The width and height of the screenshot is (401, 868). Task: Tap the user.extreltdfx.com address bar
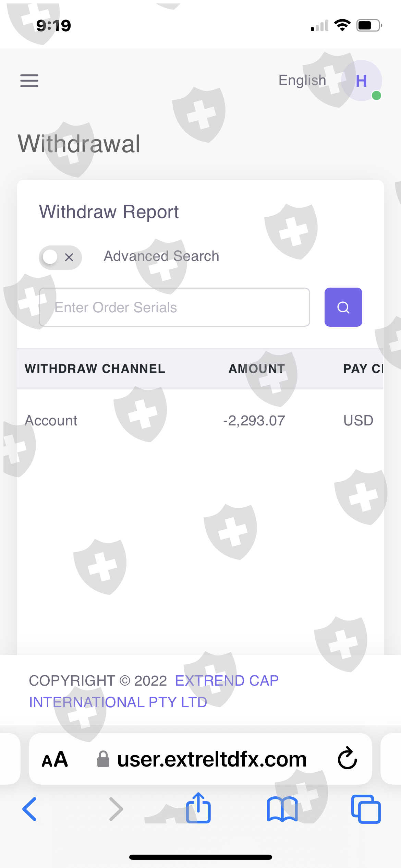pyautogui.click(x=211, y=759)
